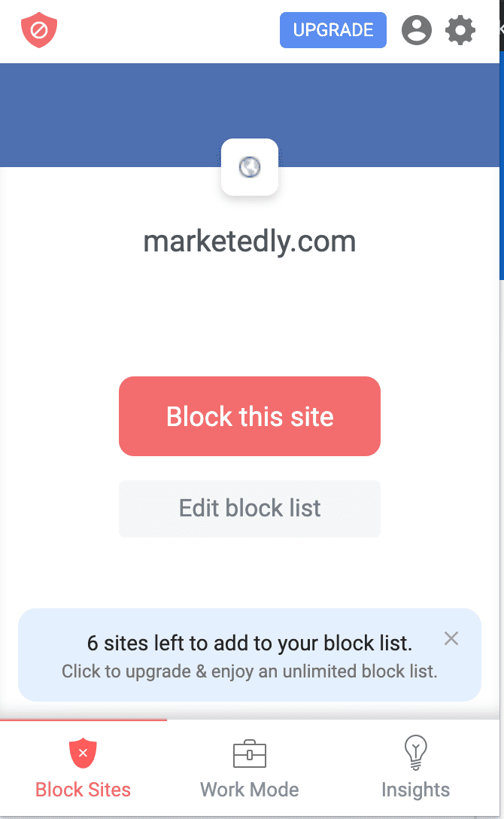The height and width of the screenshot is (819, 504).
Task: Open the settings gear icon
Action: pos(460,30)
